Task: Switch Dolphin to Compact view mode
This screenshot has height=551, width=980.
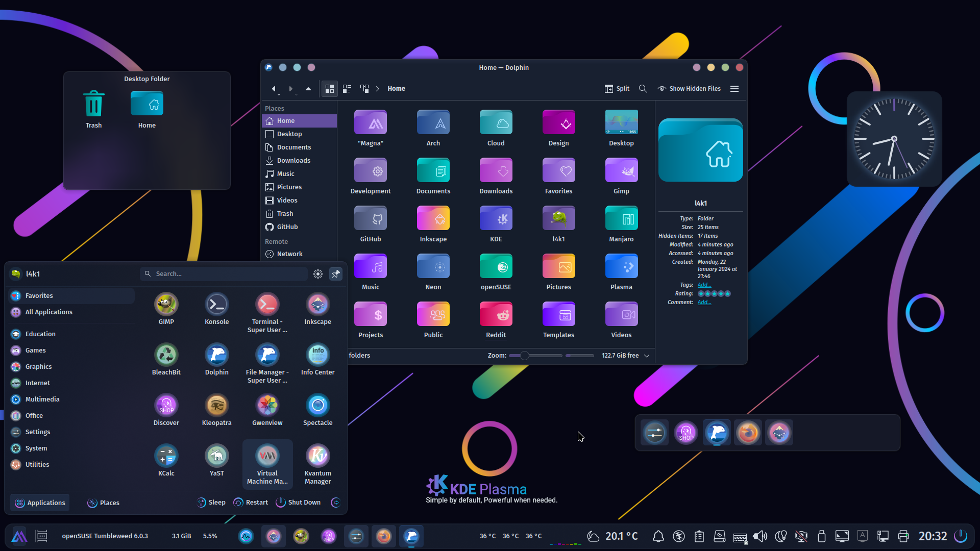Action: [x=347, y=88]
